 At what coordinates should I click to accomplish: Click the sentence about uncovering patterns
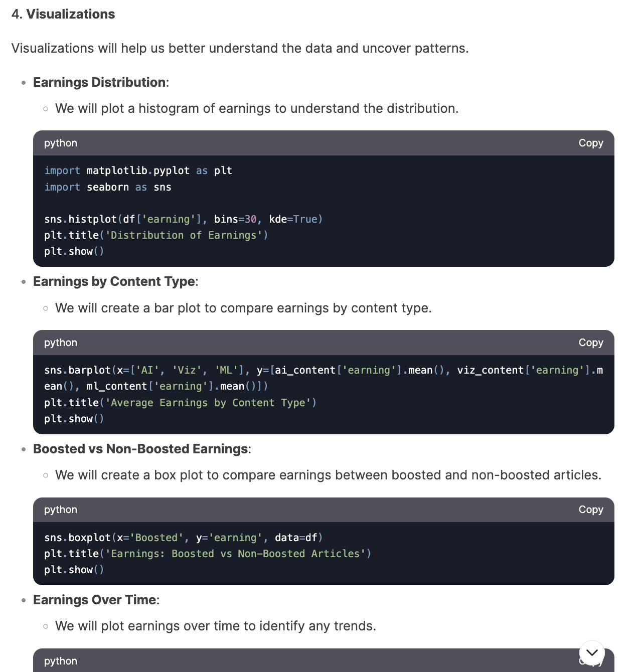pos(240,48)
